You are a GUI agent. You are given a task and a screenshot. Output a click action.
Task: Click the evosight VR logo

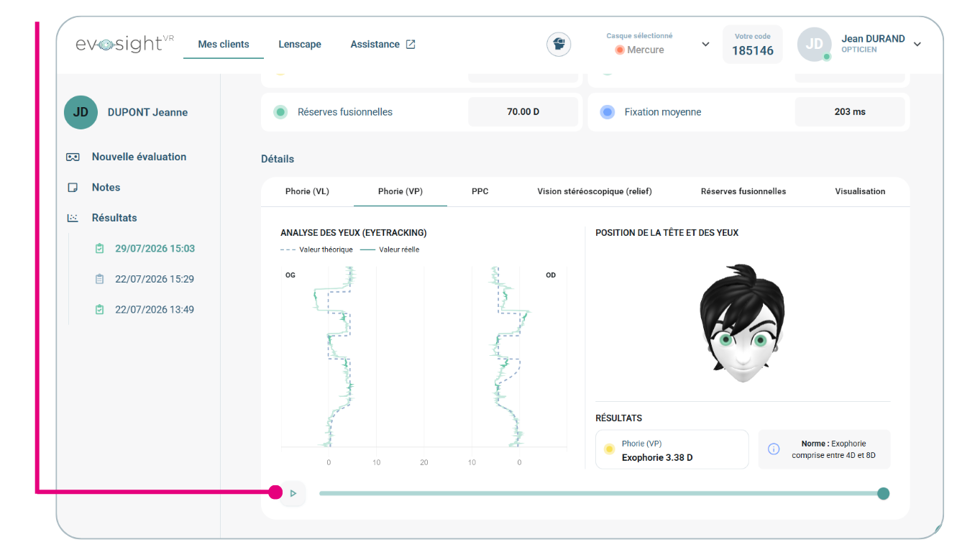(124, 44)
